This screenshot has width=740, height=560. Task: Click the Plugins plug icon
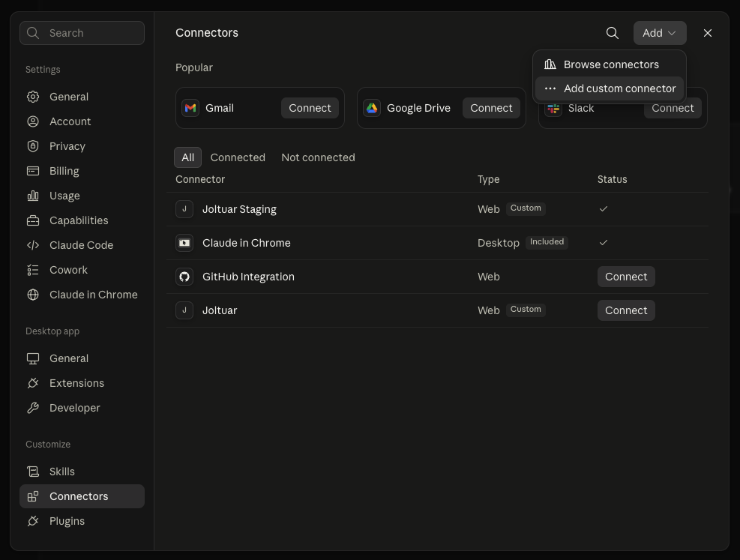[x=33, y=521]
